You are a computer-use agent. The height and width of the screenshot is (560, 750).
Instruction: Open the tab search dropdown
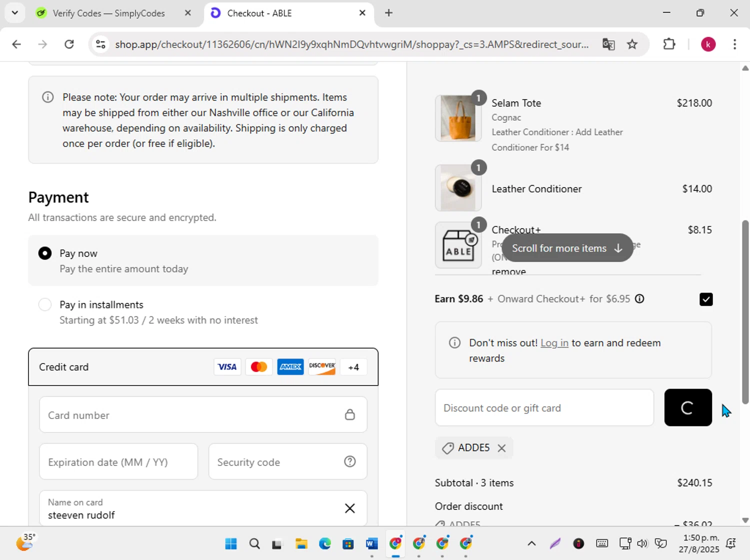15,13
